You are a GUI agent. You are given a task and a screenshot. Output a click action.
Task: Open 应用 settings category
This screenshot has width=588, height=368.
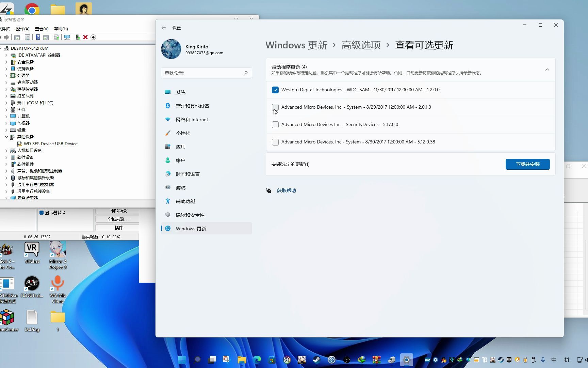pyautogui.click(x=207, y=147)
